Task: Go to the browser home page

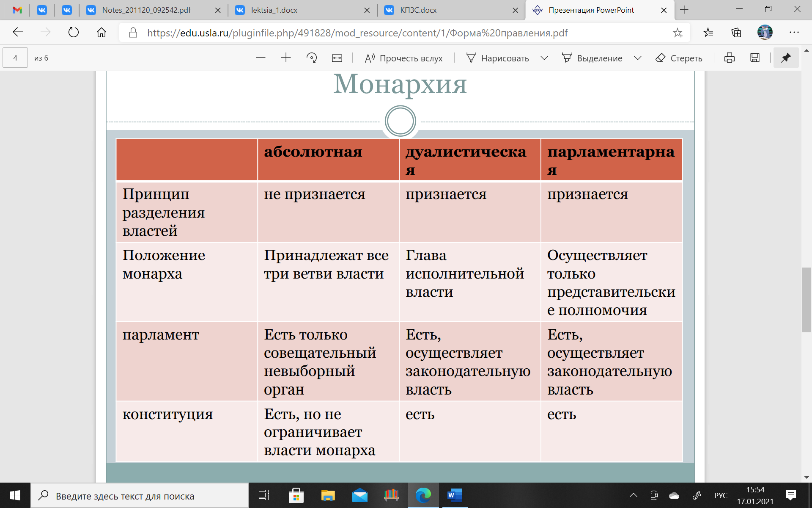Action: (x=101, y=33)
